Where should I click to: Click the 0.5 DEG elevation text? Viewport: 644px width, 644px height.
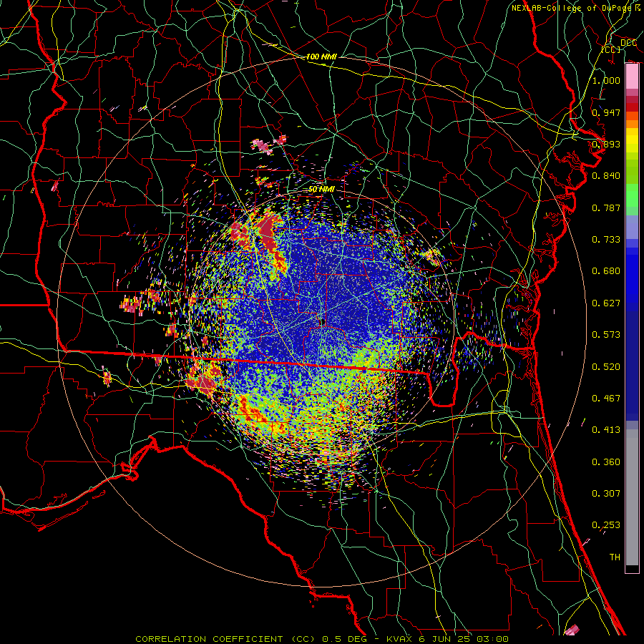point(343,639)
